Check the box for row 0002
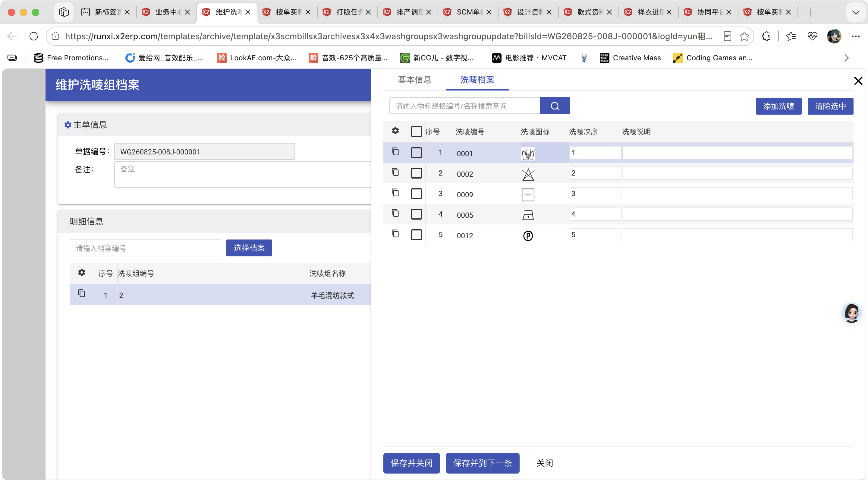The width and height of the screenshot is (868, 482). tap(416, 173)
